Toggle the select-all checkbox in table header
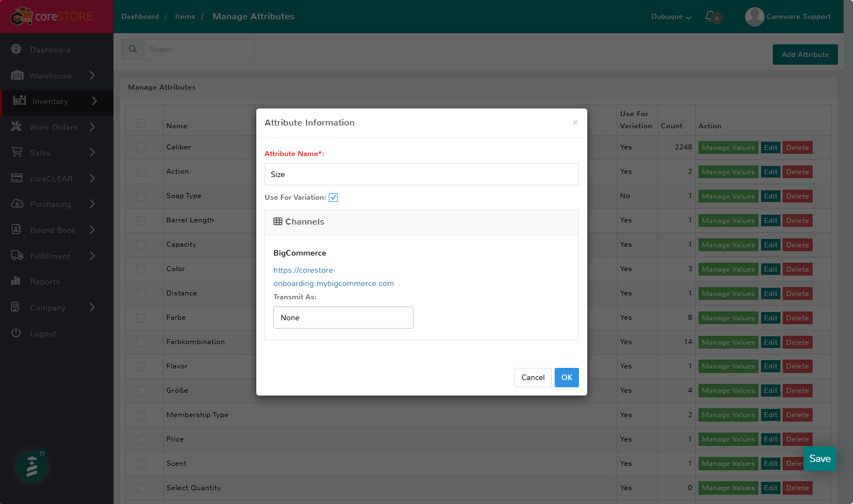This screenshot has height=504, width=853. 141,123
